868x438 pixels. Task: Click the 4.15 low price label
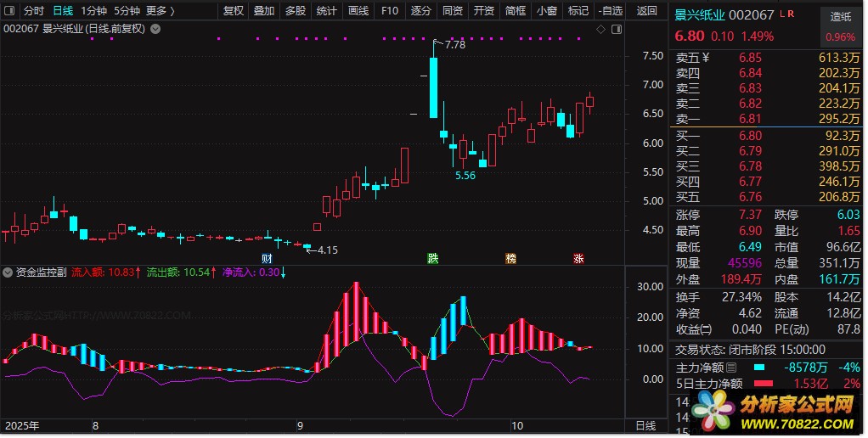[327, 250]
